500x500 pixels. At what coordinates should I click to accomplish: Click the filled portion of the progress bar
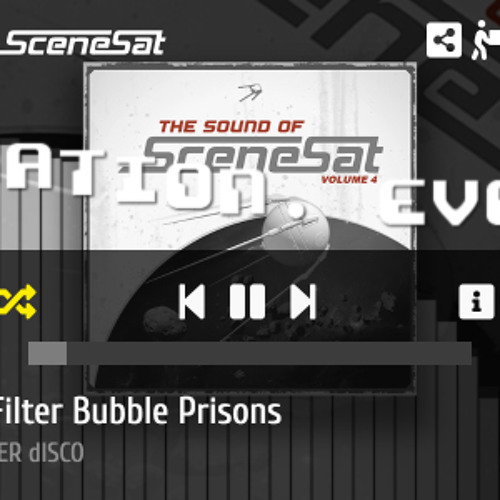coord(47,353)
